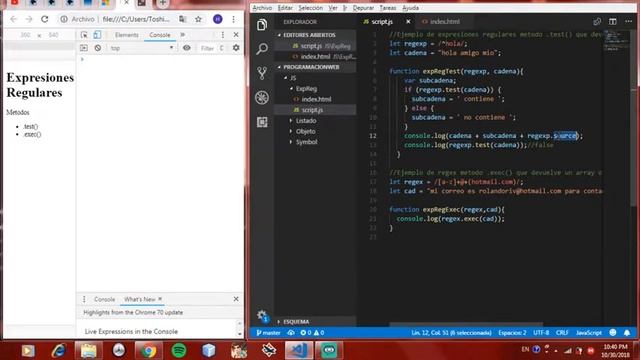Click the sync changes cloud icon

291,333
